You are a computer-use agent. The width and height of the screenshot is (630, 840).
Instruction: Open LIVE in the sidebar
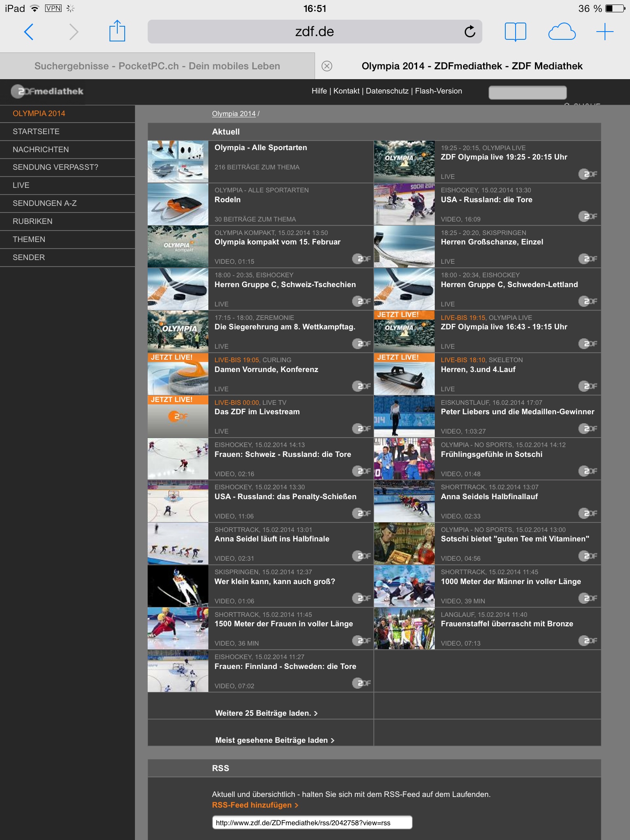pyautogui.click(x=67, y=185)
